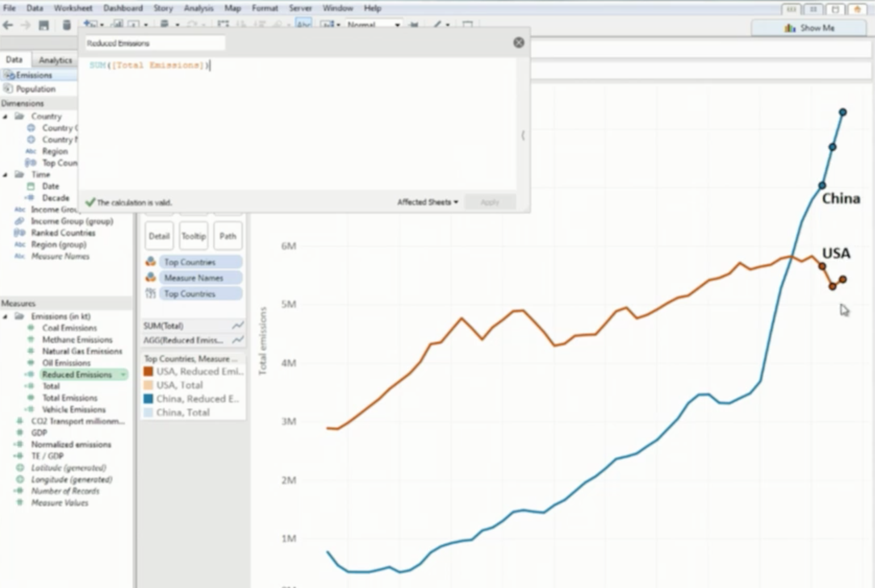Viewport: 875px width, 588px height.
Task: Click label icon beside last Top Countries pill
Action: click(x=150, y=294)
